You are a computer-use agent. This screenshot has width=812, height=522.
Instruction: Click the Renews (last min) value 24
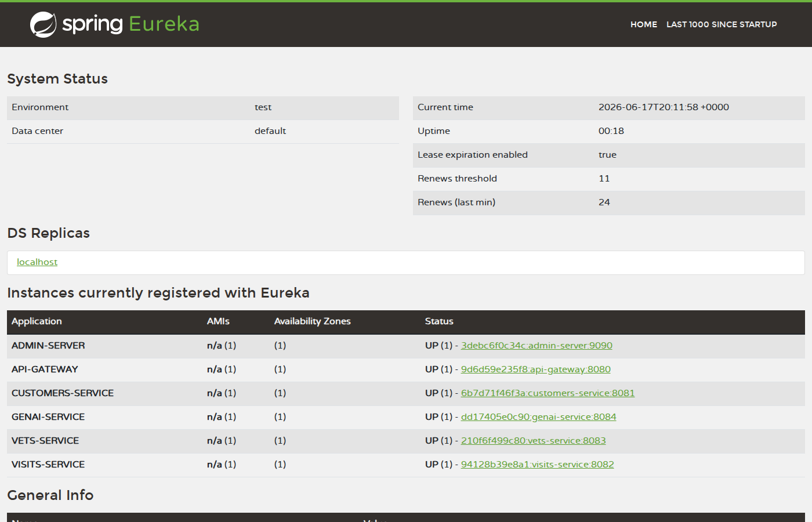point(604,202)
